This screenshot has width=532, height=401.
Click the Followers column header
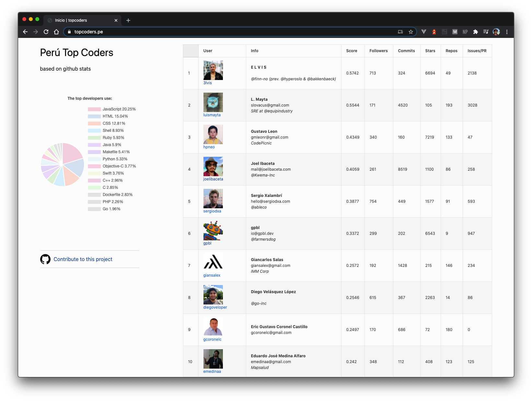pyautogui.click(x=378, y=51)
